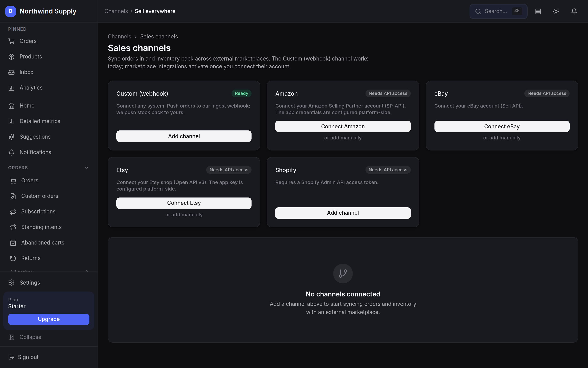588x368 pixels.
Task: Navigate to Home in the sidebar
Action: [49, 106]
